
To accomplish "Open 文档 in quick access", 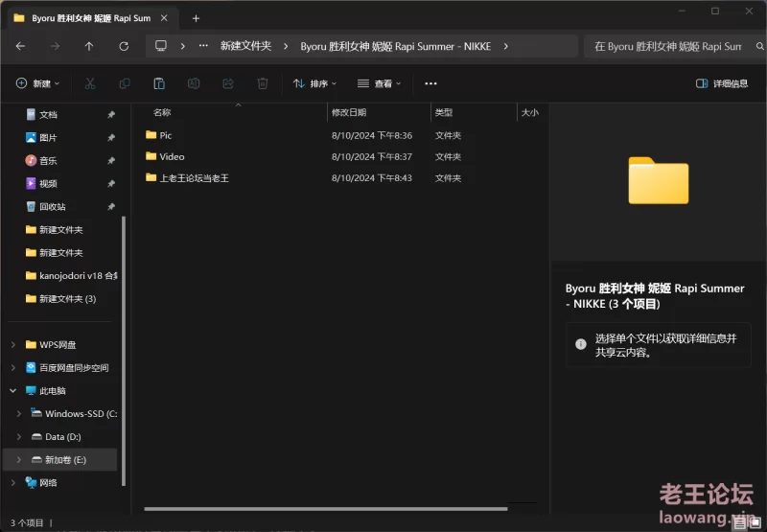I will click(41, 114).
